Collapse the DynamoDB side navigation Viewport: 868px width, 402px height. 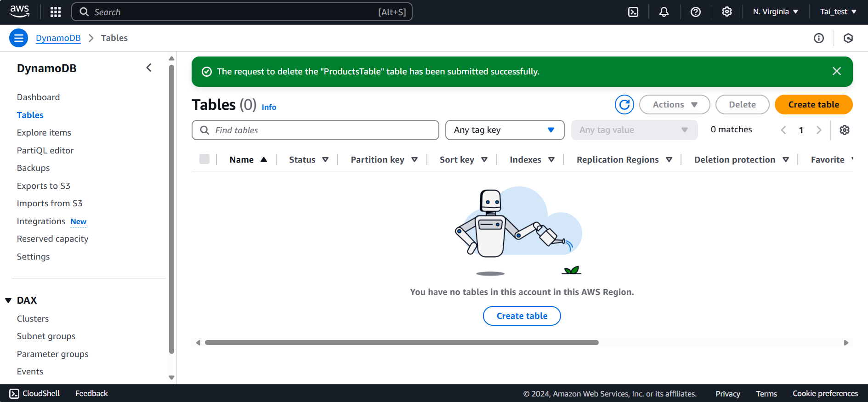(149, 68)
